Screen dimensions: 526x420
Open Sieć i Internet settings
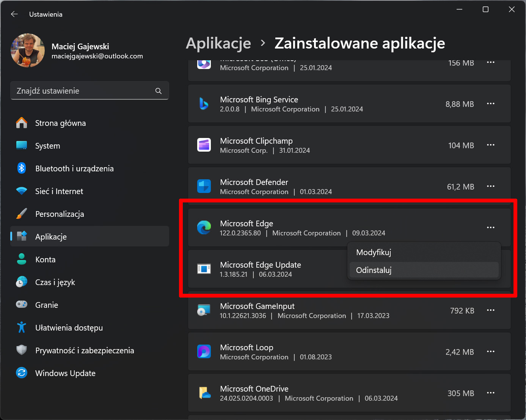[89, 191]
